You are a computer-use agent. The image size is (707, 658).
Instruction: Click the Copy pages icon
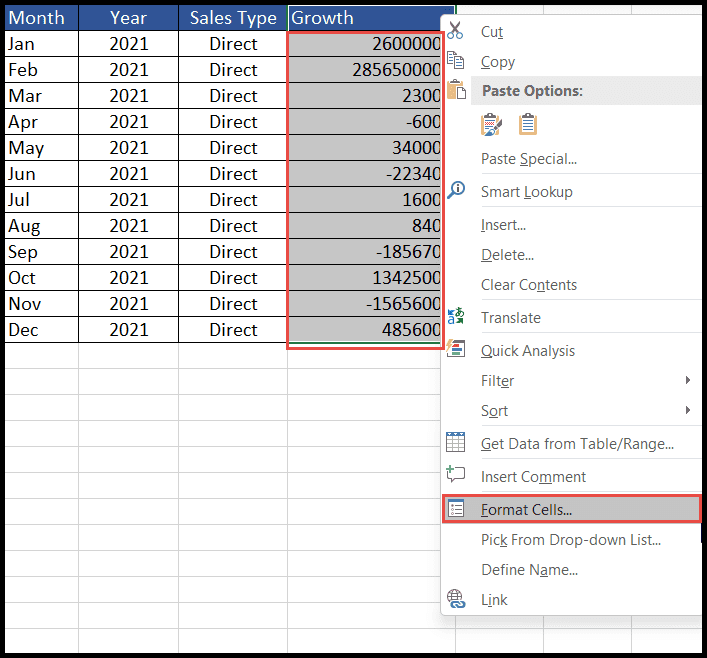[455, 60]
